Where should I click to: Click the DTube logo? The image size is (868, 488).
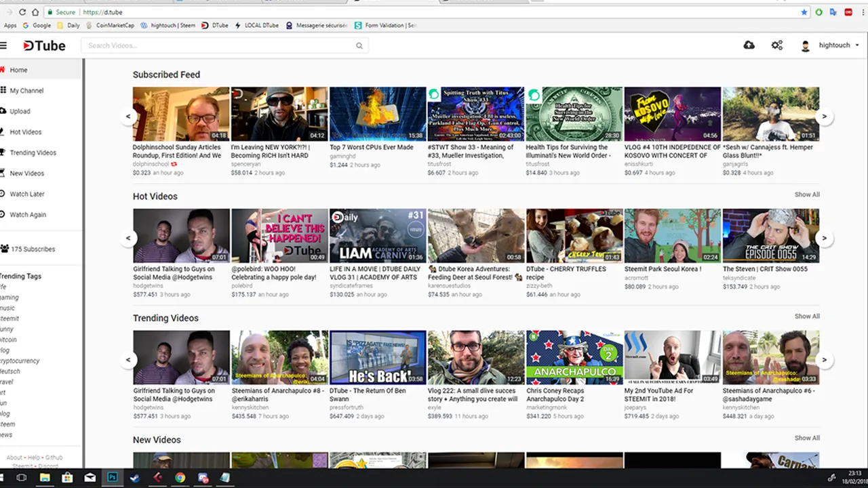click(44, 46)
